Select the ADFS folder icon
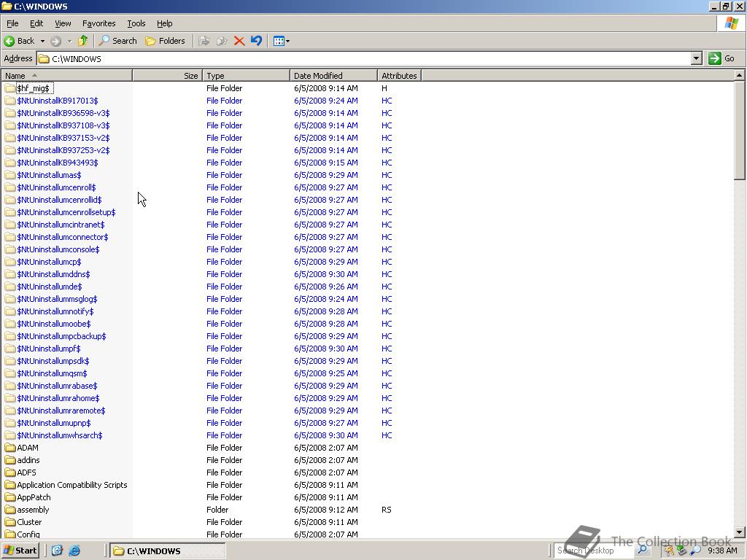 [10, 472]
